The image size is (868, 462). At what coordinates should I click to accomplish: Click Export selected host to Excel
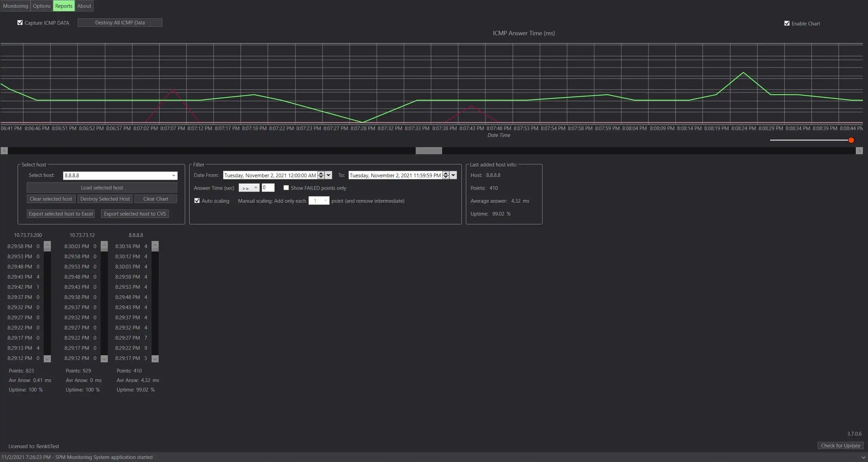coord(61,214)
